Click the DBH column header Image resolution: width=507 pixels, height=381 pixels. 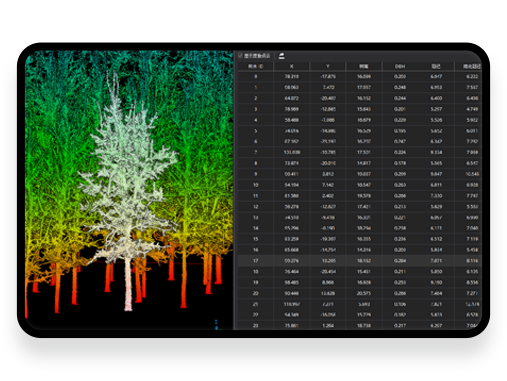pos(400,66)
